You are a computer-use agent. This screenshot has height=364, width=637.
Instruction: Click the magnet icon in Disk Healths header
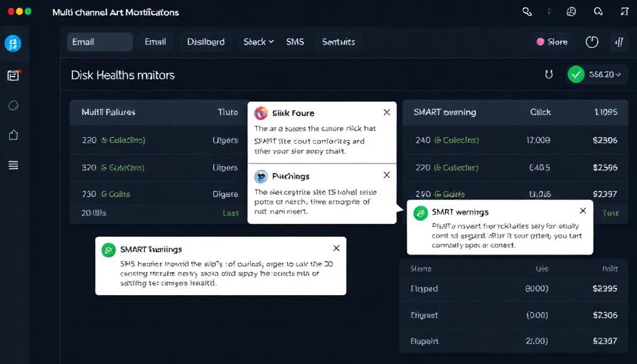pyautogui.click(x=549, y=75)
